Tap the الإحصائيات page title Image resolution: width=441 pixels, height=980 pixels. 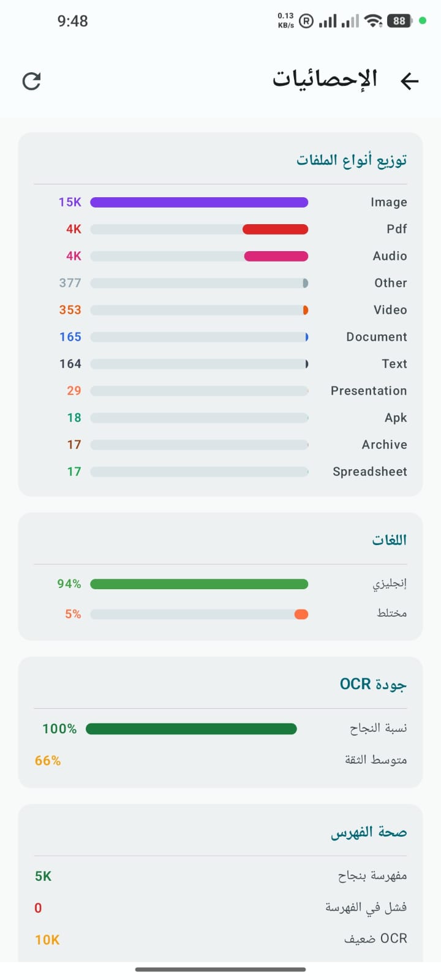[325, 80]
